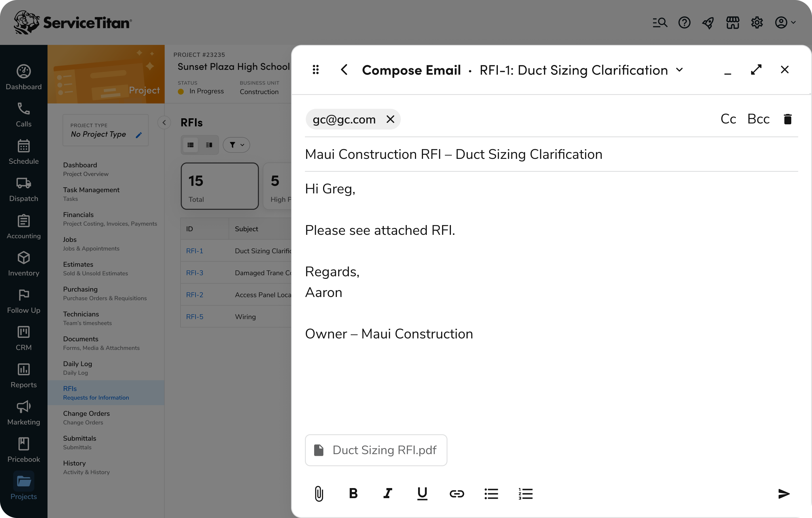This screenshot has height=518, width=812.
Task: Expand the RFI-1 title dropdown chevron
Action: (680, 70)
